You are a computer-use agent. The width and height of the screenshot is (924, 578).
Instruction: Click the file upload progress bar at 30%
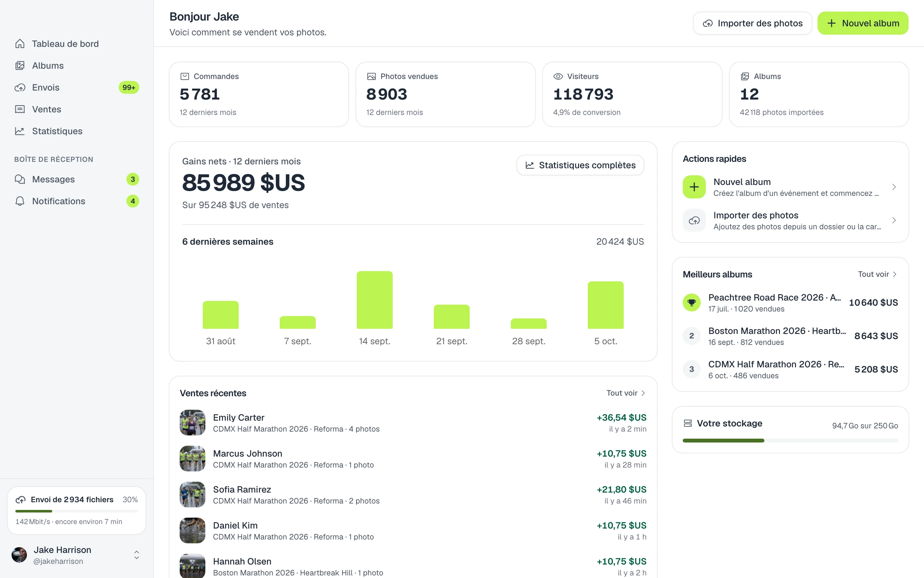point(76,511)
